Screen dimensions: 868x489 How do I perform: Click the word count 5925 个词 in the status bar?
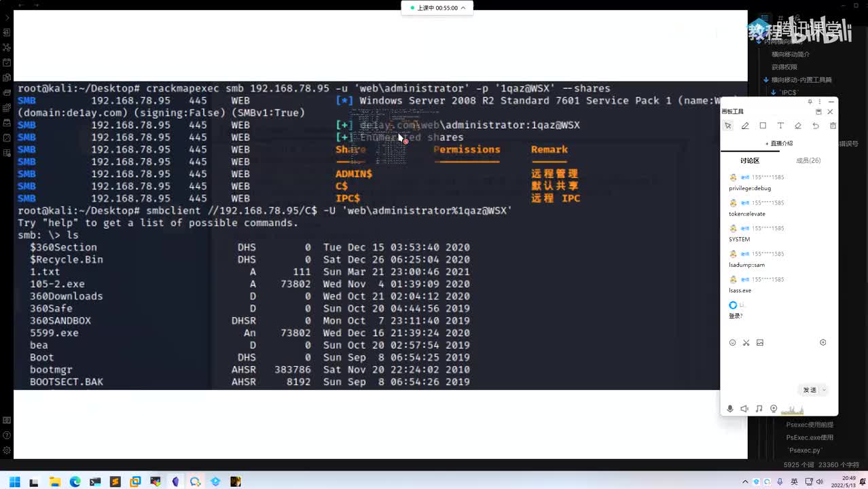799,465
